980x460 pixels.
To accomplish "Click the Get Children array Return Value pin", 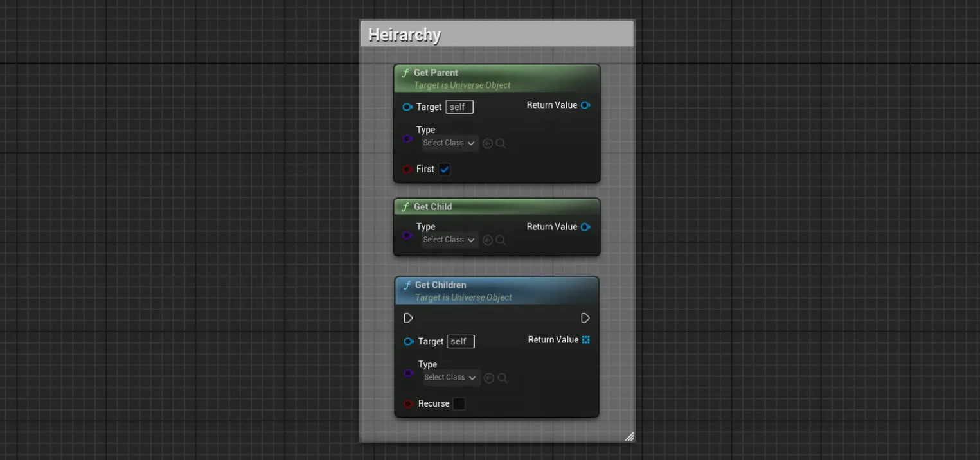I will click(x=585, y=340).
